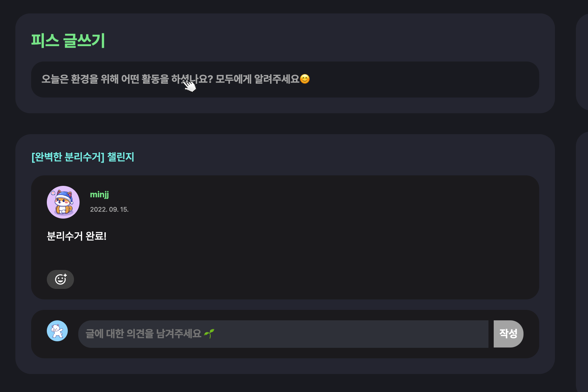Viewport: 588px width, 392px height.
Task: Open the minjj username link
Action: tap(100, 195)
